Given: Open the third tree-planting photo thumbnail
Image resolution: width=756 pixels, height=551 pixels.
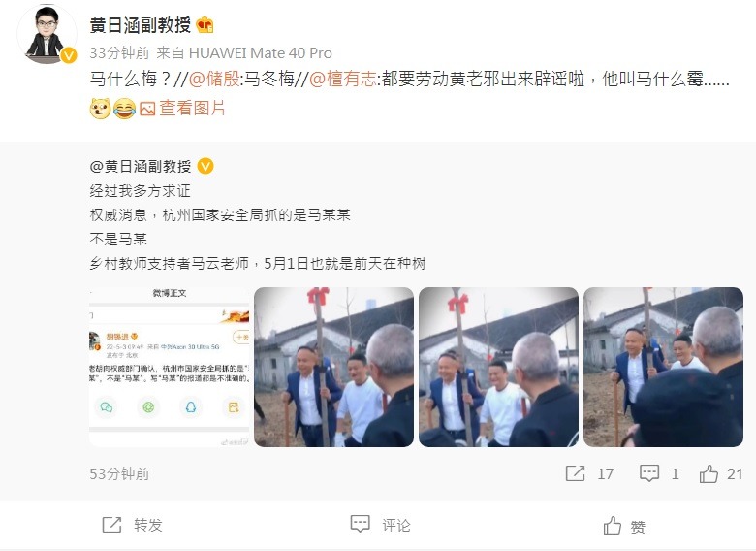Looking at the screenshot, I should point(498,367).
